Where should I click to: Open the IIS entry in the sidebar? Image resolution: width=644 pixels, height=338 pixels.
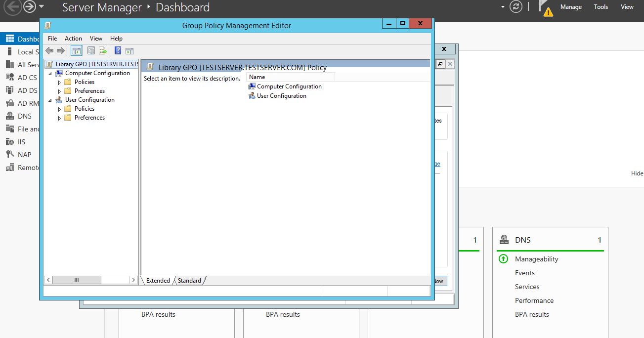click(x=21, y=142)
